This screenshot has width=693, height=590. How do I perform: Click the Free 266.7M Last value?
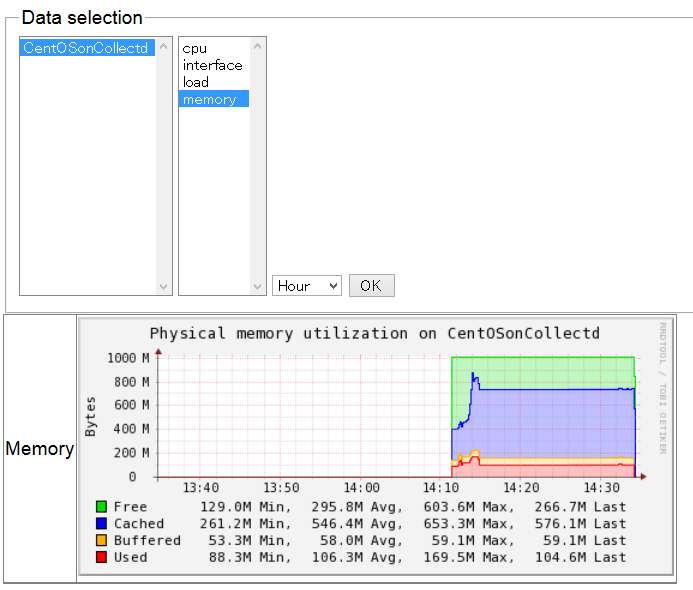580,506
